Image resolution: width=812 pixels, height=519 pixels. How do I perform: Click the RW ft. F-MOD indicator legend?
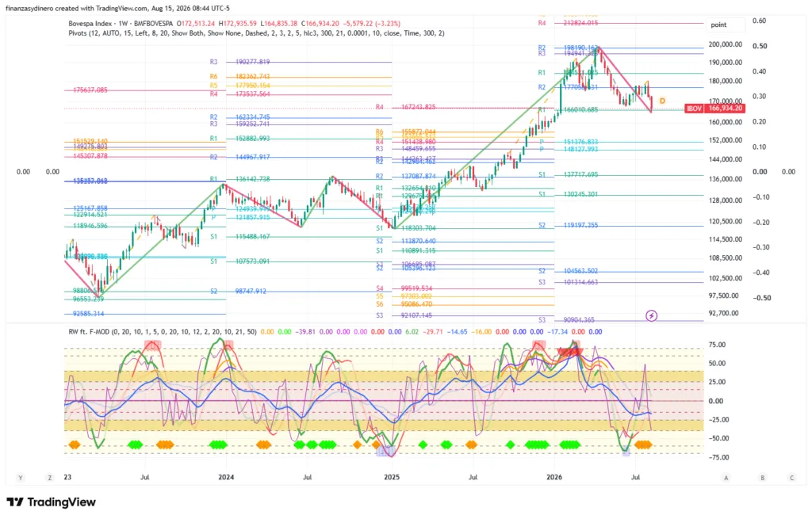[163, 332]
